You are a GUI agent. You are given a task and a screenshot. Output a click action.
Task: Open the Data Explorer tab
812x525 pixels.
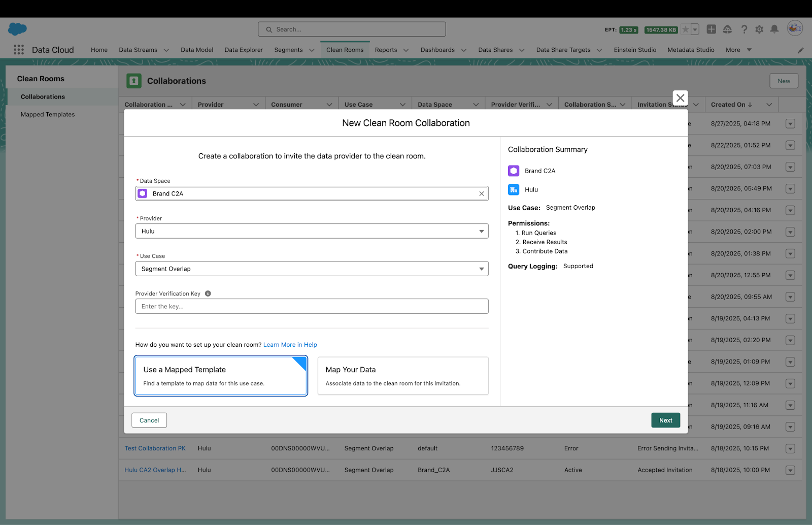point(244,50)
